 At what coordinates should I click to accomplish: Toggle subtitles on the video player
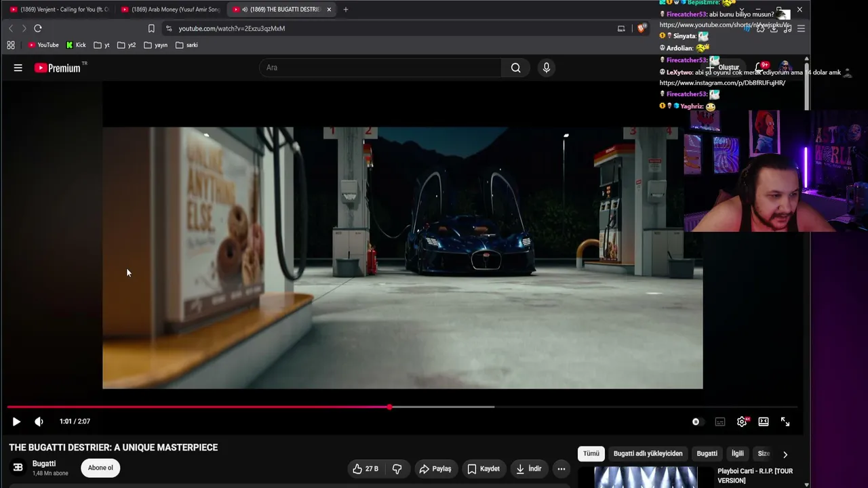coord(720,422)
